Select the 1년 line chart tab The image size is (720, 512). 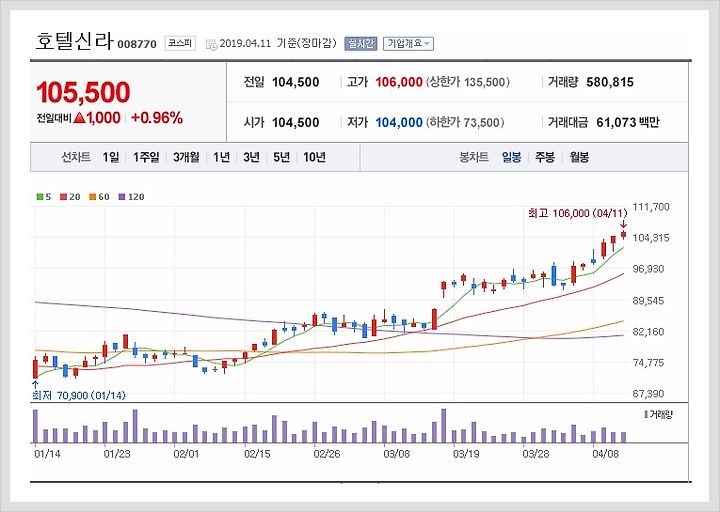221,158
